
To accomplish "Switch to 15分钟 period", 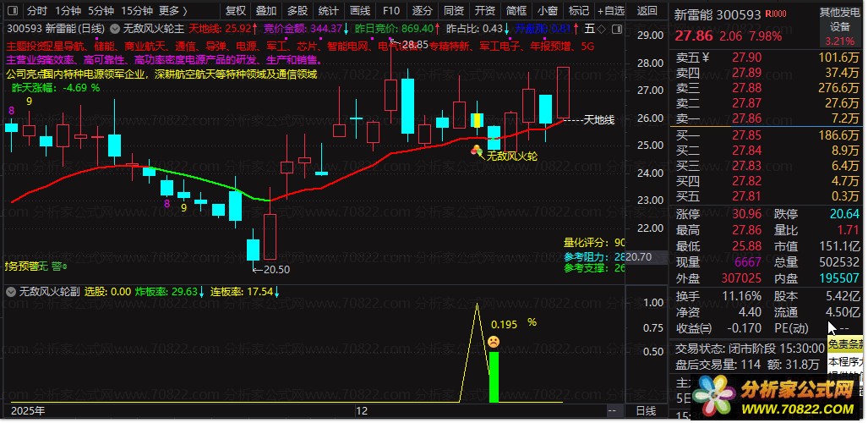I will (x=137, y=10).
